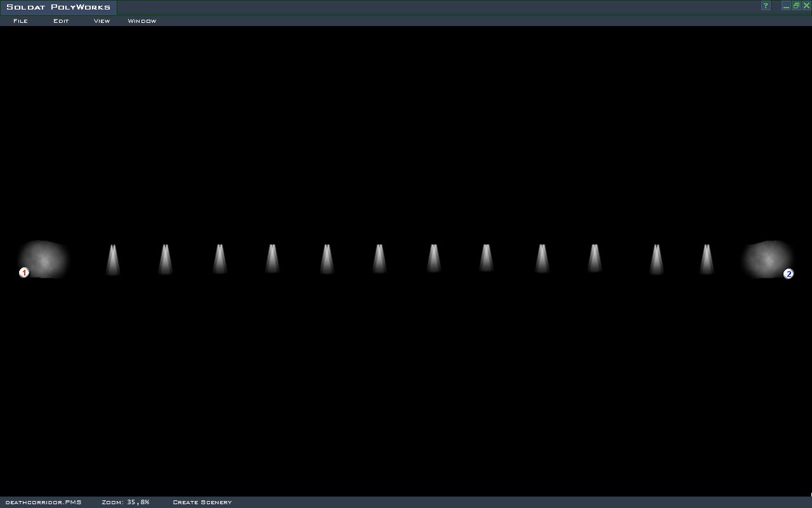The image size is (812, 508).
Task: Click the deathcorridor.PMS file name
Action: (43, 502)
